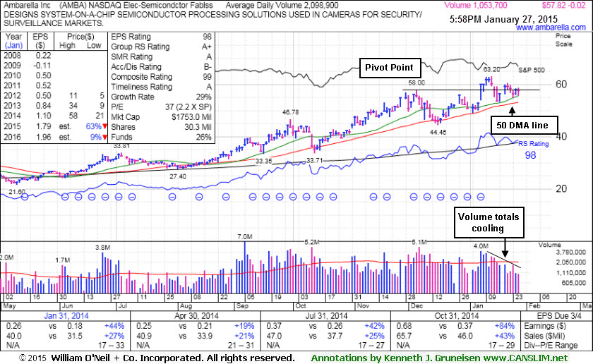Viewport: 593px width, 364px height.
Task: Select the 'Acc/Dis Rating' B- value
Action: (x=208, y=67)
